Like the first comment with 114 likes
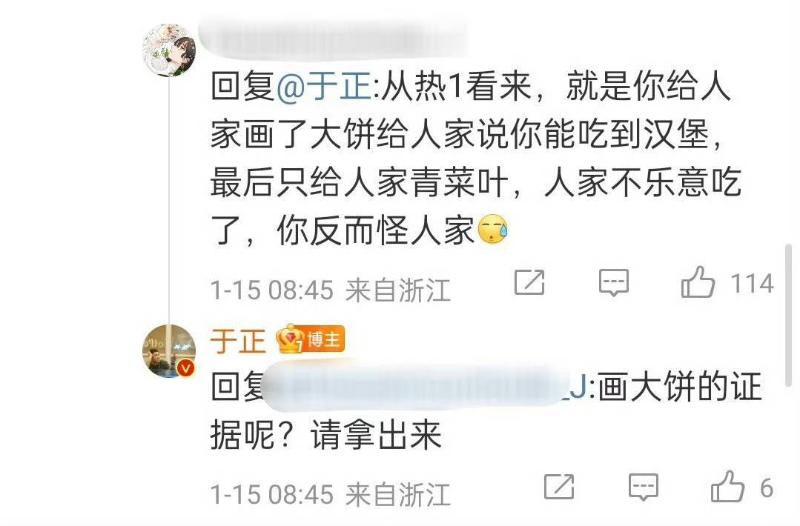 (x=698, y=282)
